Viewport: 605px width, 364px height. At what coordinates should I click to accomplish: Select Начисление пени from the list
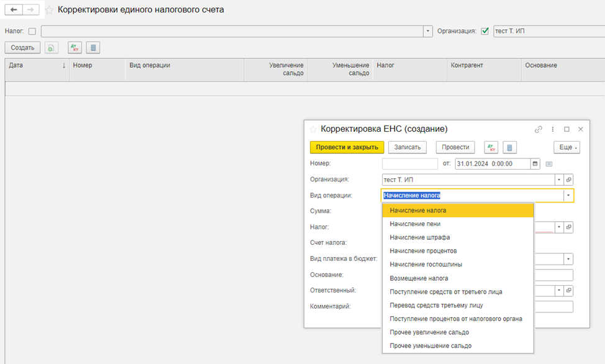tap(415, 224)
